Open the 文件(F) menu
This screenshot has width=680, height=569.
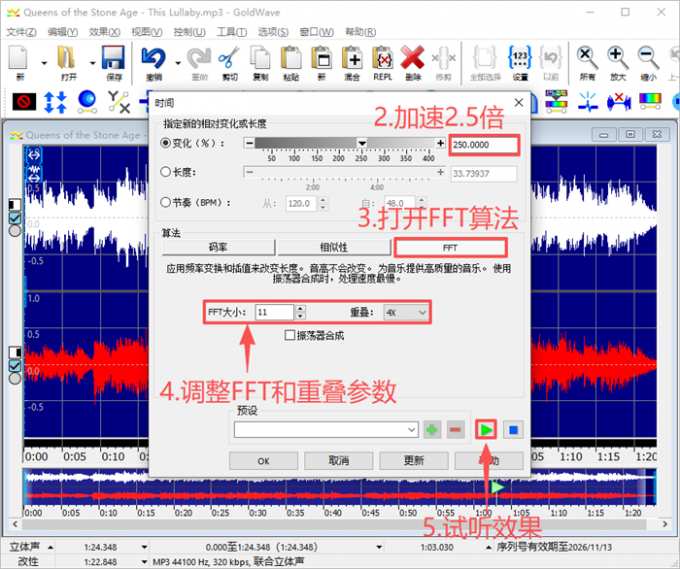click(21, 32)
